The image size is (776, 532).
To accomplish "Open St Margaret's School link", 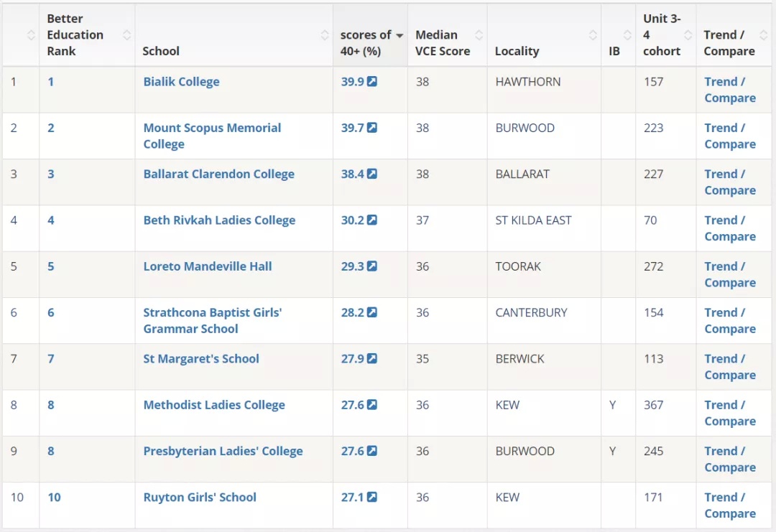I will [x=201, y=358].
